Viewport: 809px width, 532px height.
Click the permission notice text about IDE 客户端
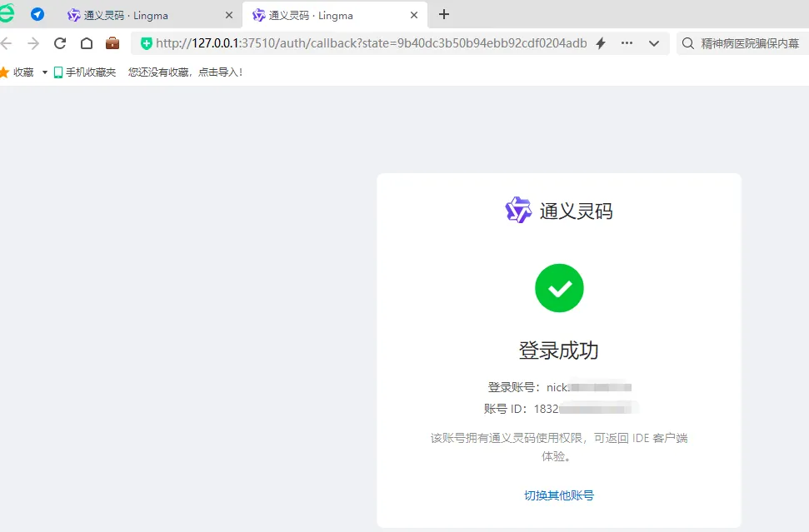click(559, 447)
